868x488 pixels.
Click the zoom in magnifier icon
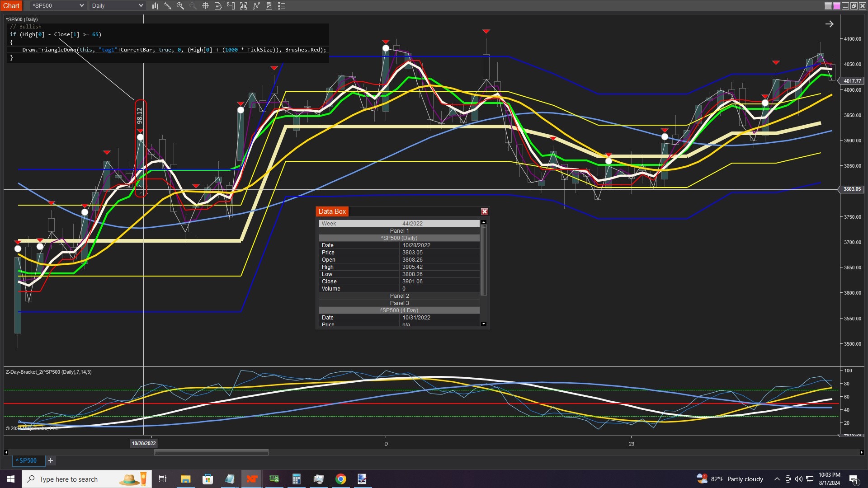click(x=180, y=6)
